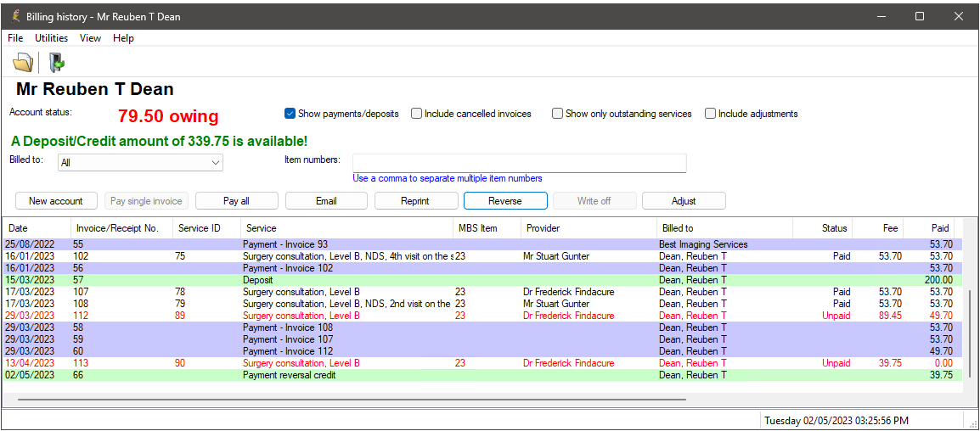
Task: Click the New account button
Action: (56, 200)
